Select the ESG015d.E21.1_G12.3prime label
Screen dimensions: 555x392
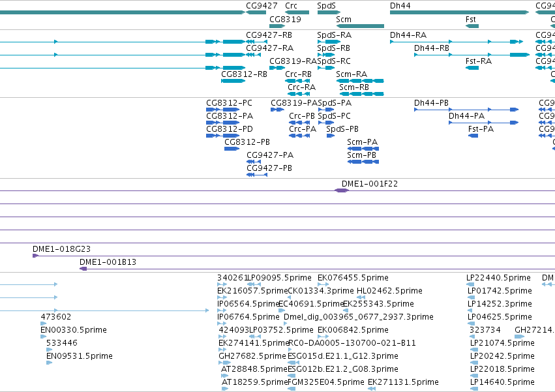tap(343, 357)
